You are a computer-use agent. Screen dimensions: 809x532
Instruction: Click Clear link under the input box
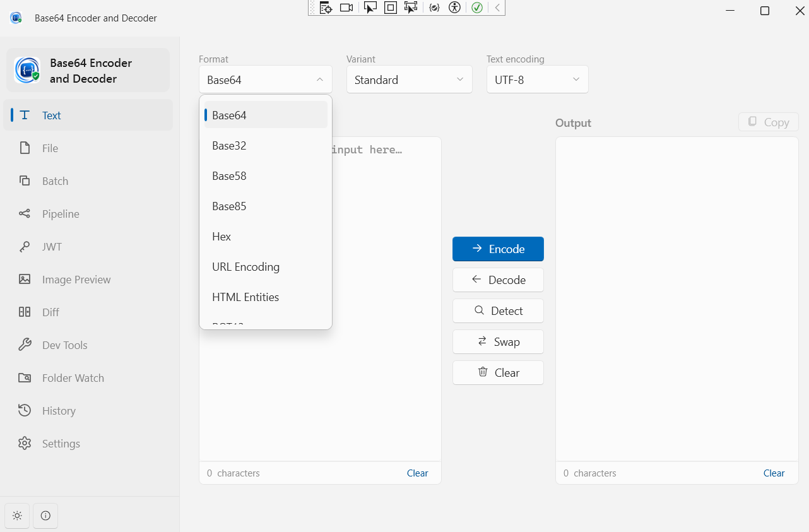click(418, 473)
